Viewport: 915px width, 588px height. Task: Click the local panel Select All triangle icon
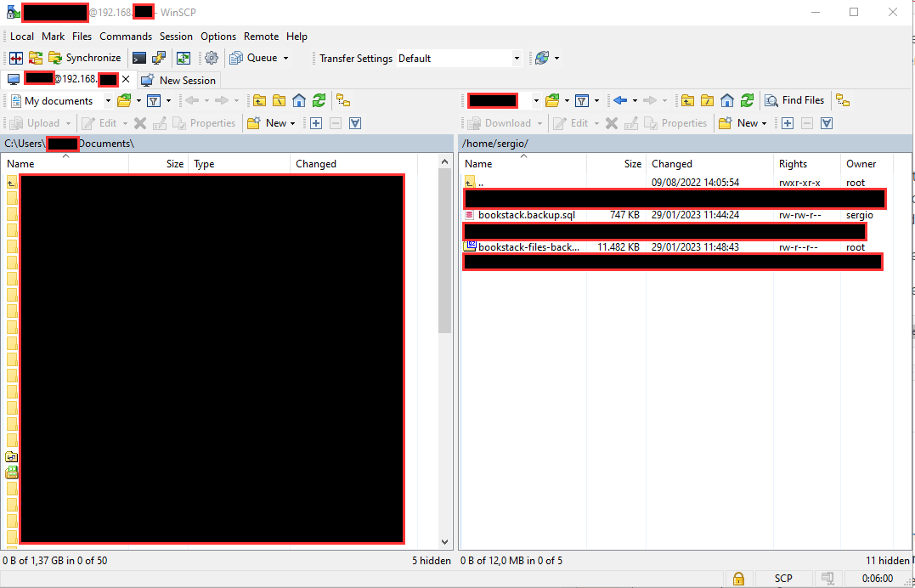pos(355,123)
